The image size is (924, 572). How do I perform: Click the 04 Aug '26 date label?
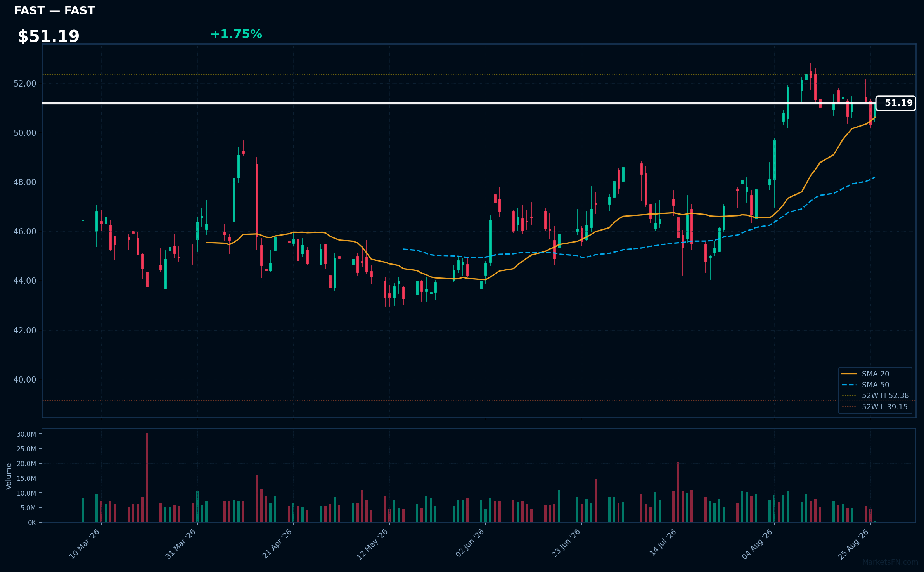[x=758, y=544]
